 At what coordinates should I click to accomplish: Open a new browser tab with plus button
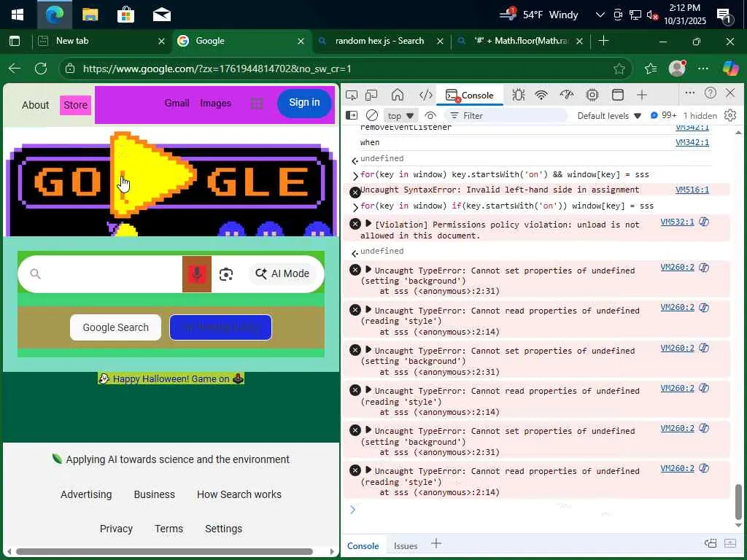(x=603, y=41)
